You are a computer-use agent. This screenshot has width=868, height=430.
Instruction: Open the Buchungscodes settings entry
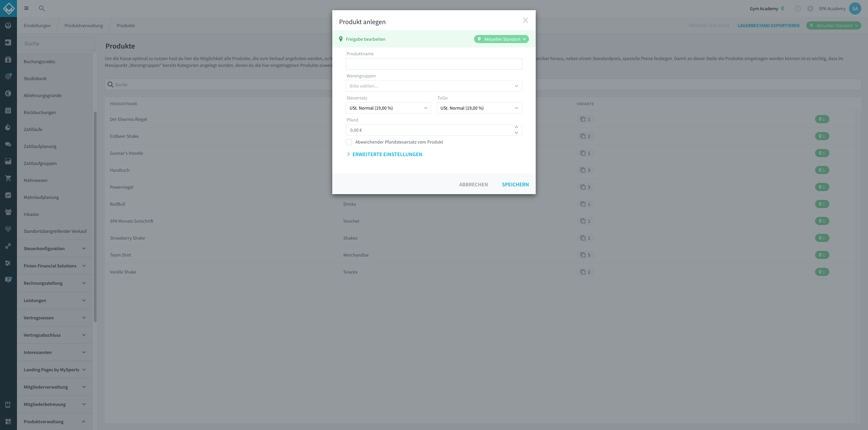tap(39, 61)
